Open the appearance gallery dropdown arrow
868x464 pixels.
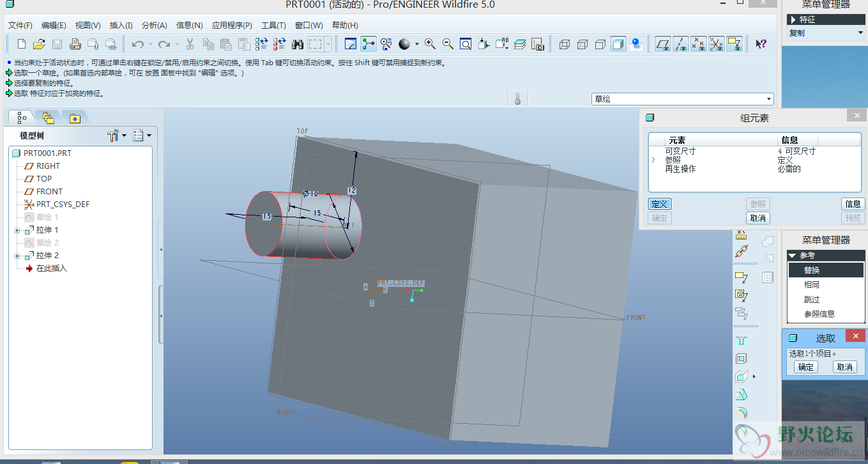pos(417,44)
